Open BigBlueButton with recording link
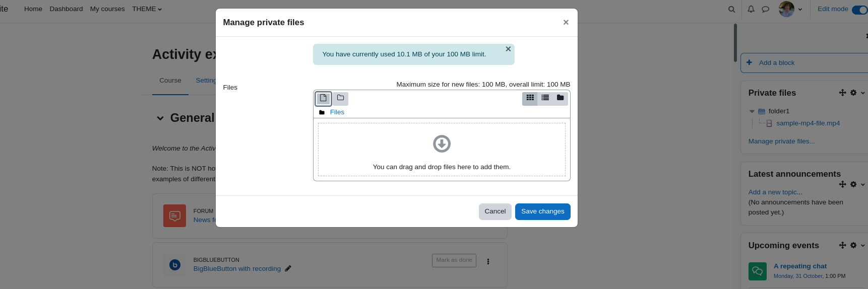This screenshot has width=868, height=289. pyautogui.click(x=237, y=269)
